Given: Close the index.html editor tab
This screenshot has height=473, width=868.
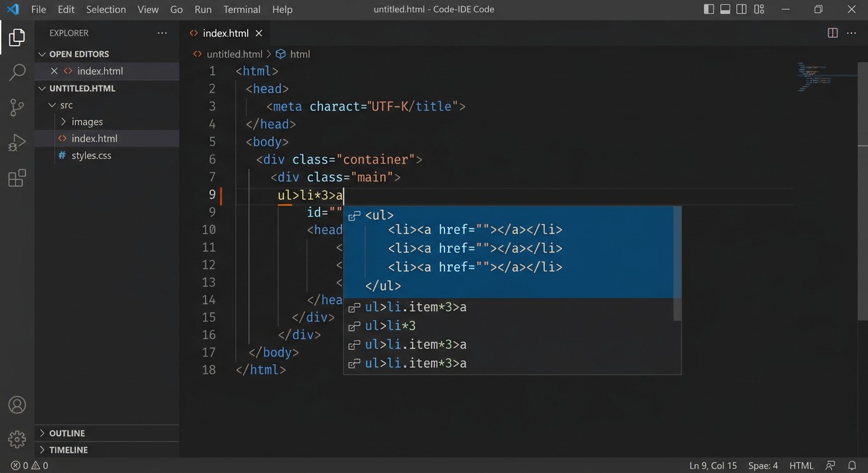Looking at the screenshot, I should (259, 33).
